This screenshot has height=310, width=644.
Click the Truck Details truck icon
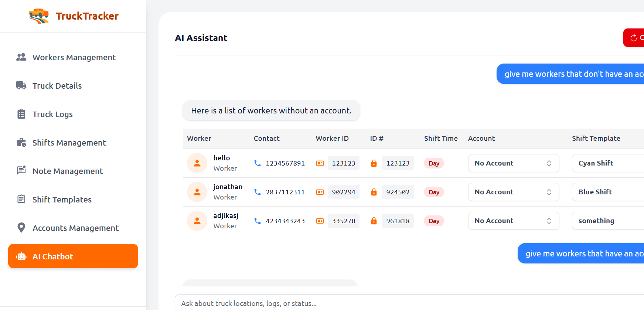point(21,85)
